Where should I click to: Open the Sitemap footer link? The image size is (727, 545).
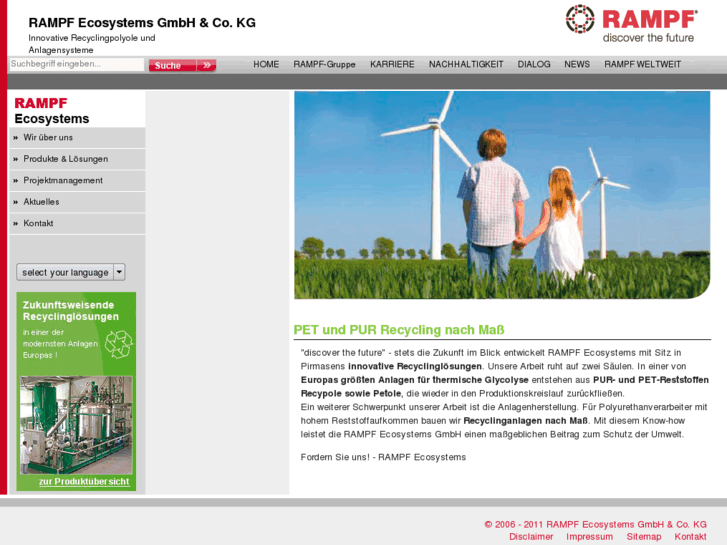[x=644, y=537]
